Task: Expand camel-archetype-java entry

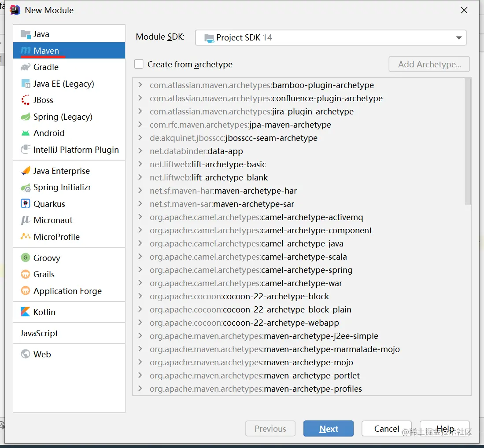Action: pos(140,243)
